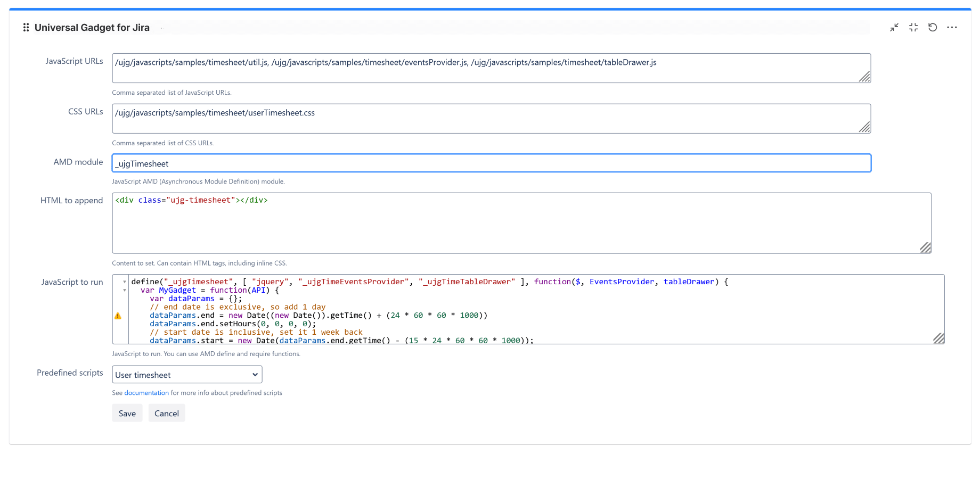Click the Save button
Screen dimensions: 980x479
pos(127,413)
